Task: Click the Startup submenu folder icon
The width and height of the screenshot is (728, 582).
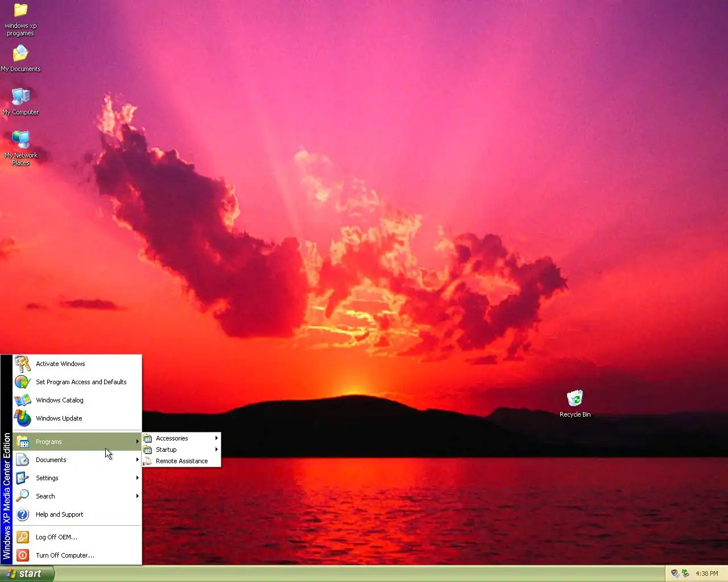Action: pyautogui.click(x=148, y=450)
